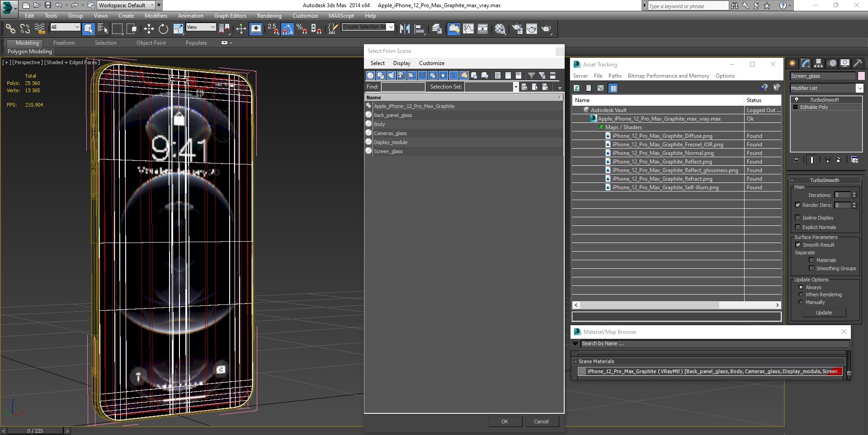The image size is (868, 435).
Task: Open the MAXScript menu
Action: 341,16
